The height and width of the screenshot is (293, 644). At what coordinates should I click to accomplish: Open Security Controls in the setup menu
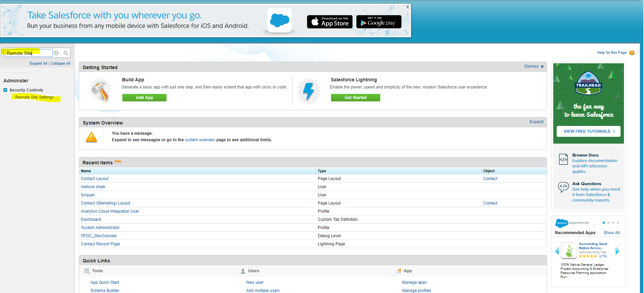pos(26,90)
